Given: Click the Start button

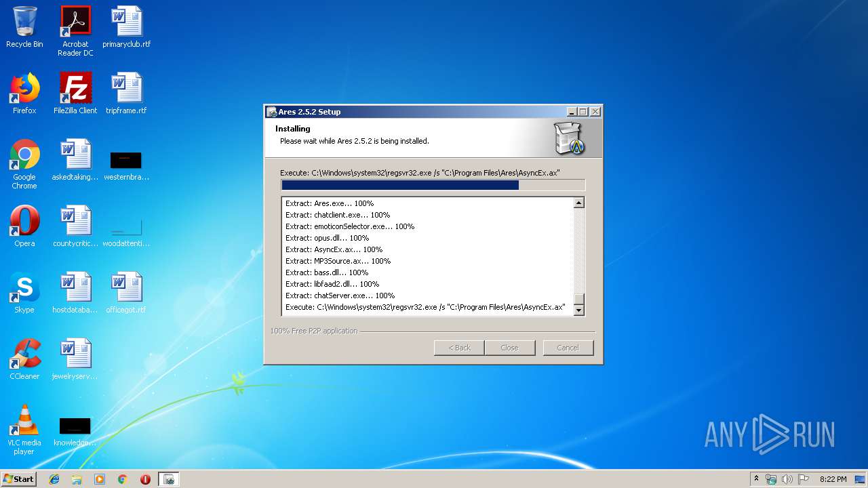Looking at the screenshot, I should [x=19, y=479].
